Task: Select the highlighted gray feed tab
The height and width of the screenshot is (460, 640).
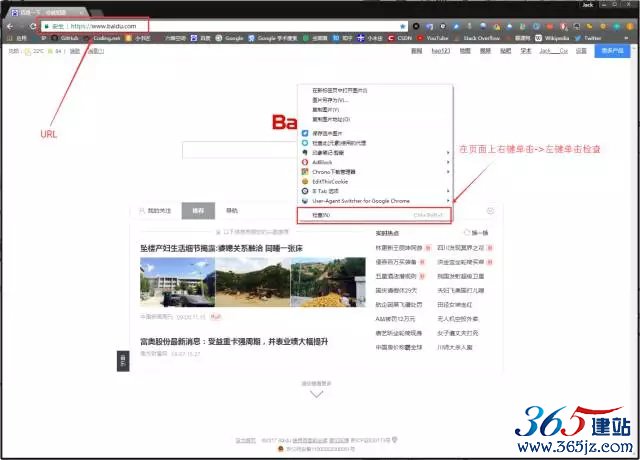Action: coord(198,211)
